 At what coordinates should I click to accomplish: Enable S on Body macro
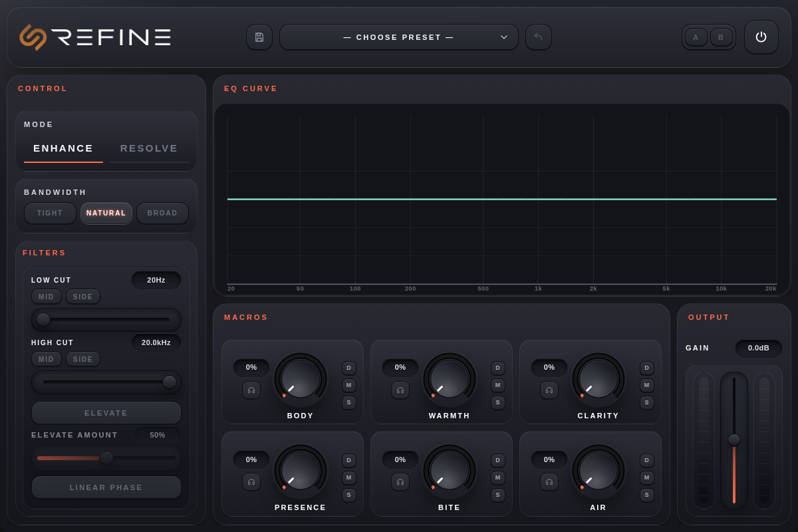coord(349,402)
